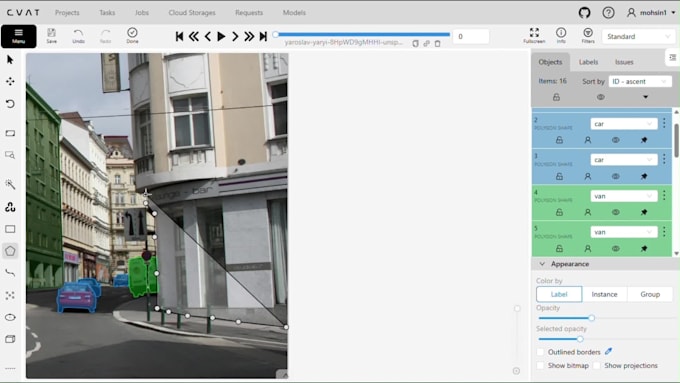This screenshot has width=680, height=383.
Task: Play the frame sequence
Action: click(x=221, y=36)
